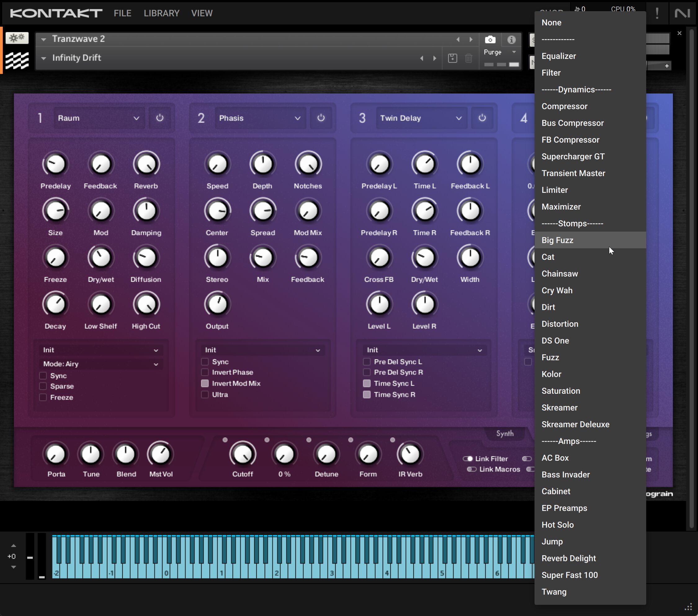Open the warning exclamation icon in header
The height and width of the screenshot is (616, 698).
pos(657,13)
